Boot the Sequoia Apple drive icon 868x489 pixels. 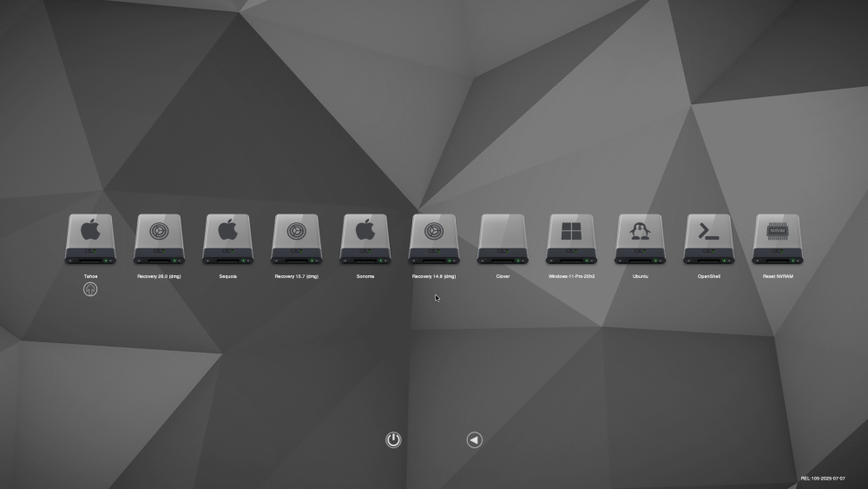tap(227, 239)
